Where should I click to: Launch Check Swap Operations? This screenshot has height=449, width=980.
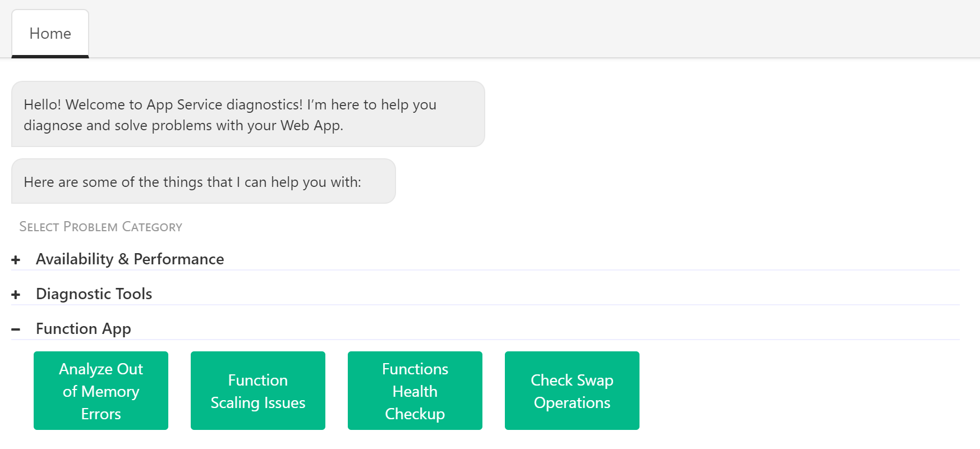pyautogui.click(x=572, y=391)
